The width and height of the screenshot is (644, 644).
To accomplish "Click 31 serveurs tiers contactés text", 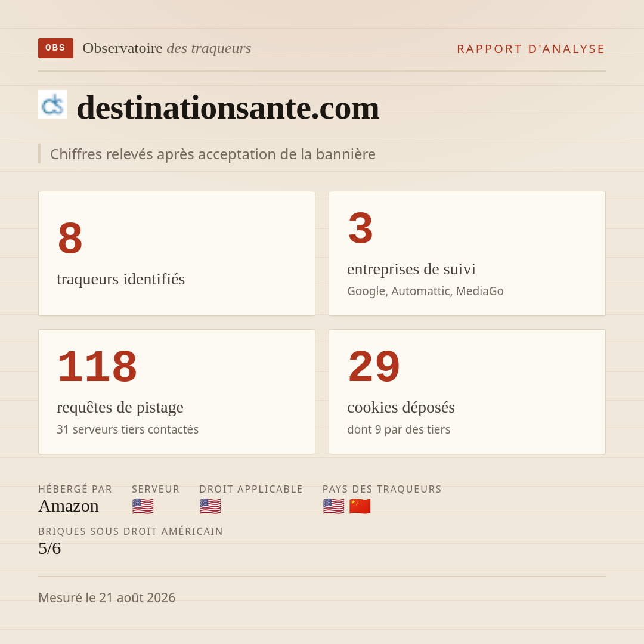I will tap(128, 429).
